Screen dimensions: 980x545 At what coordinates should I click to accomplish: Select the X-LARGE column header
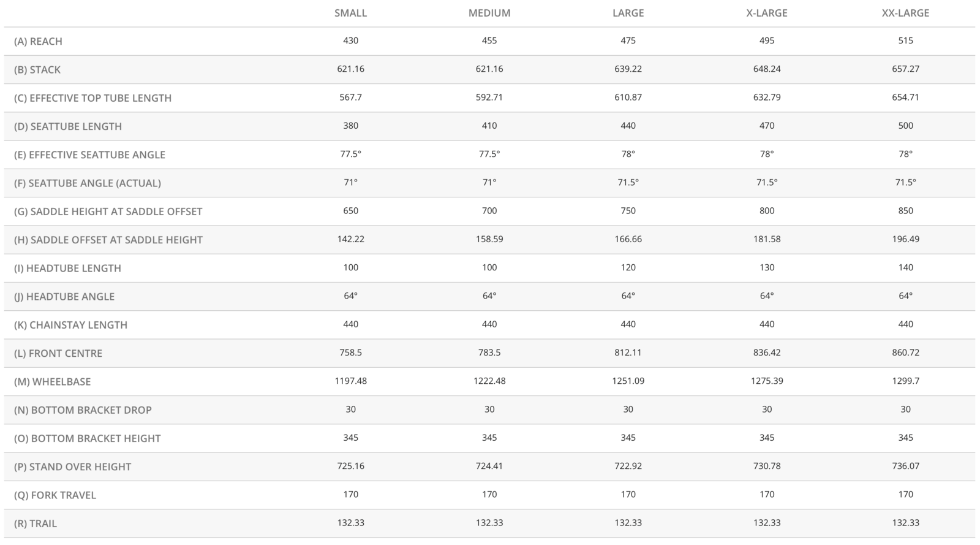[x=767, y=13]
